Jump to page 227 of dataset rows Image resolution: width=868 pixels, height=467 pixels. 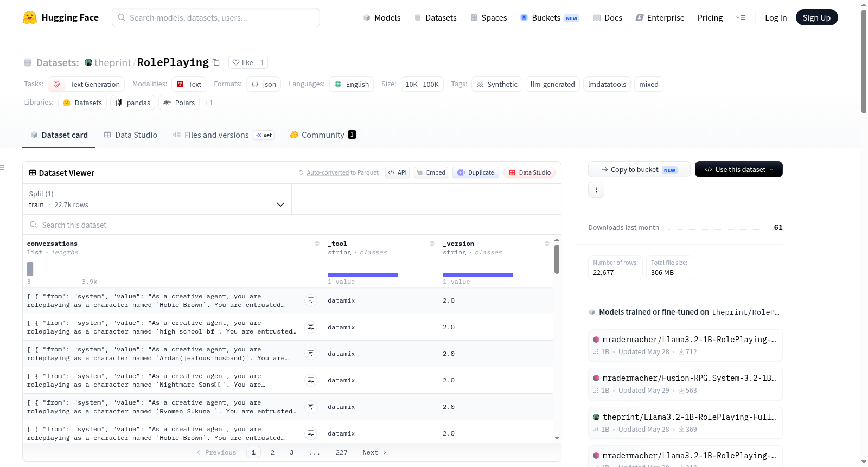pos(342,452)
